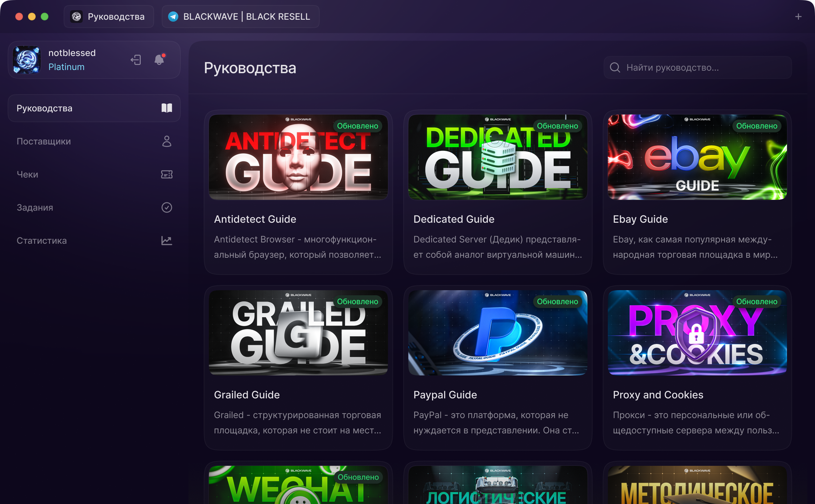Screen dimensions: 815x504
Task: Click the chart icon beside Статистика
Action: tap(167, 240)
